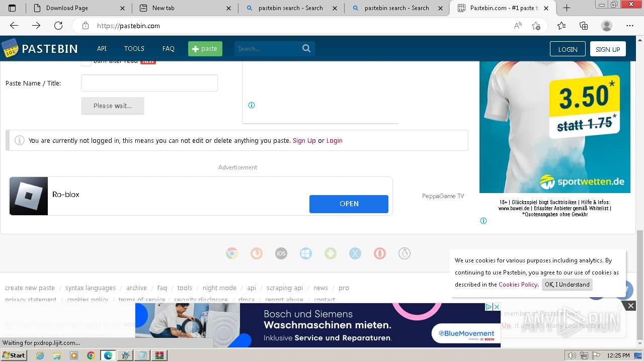Screen dimensions: 644x362
Task: Open the Linux penguin icon in footer
Action: coord(405,254)
